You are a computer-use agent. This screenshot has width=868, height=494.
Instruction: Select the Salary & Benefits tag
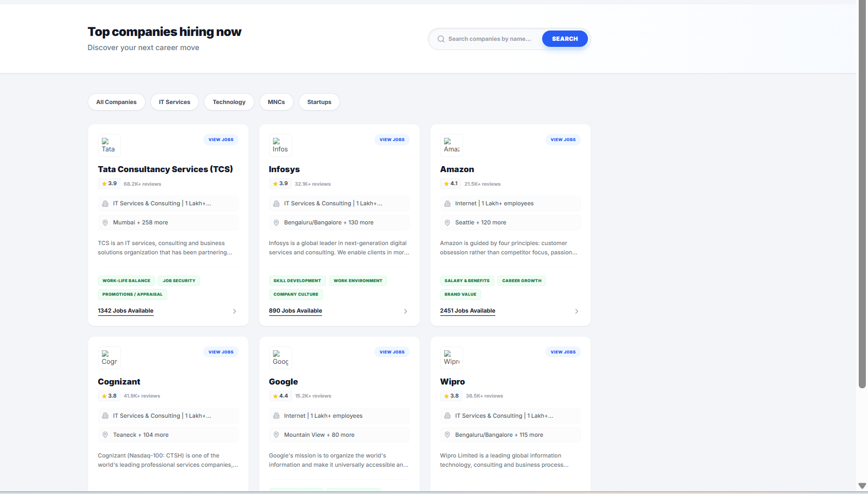click(467, 281)
